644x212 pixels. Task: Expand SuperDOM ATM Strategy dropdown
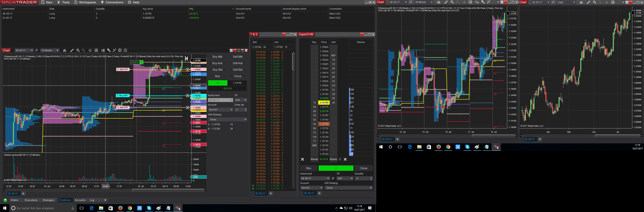(x=349, y=188)
